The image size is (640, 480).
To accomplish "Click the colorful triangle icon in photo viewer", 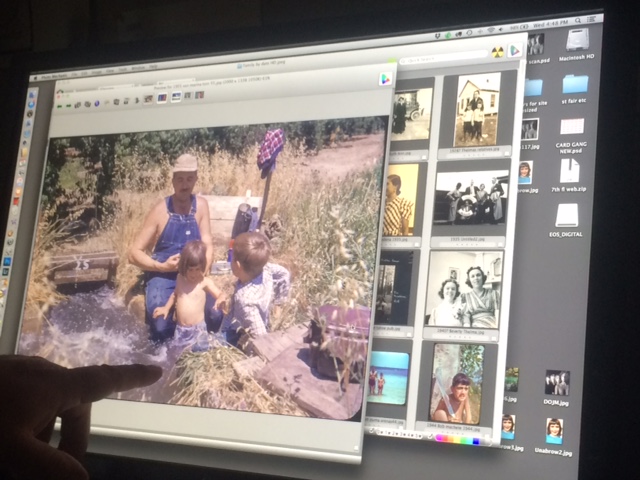I will (384, 79).
